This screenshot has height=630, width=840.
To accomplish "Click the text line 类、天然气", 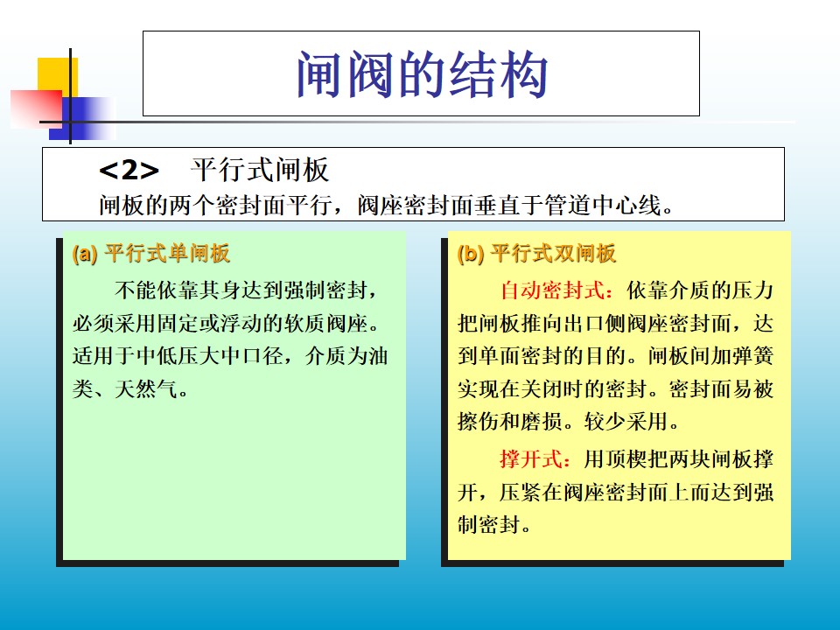I will point(129,389).
